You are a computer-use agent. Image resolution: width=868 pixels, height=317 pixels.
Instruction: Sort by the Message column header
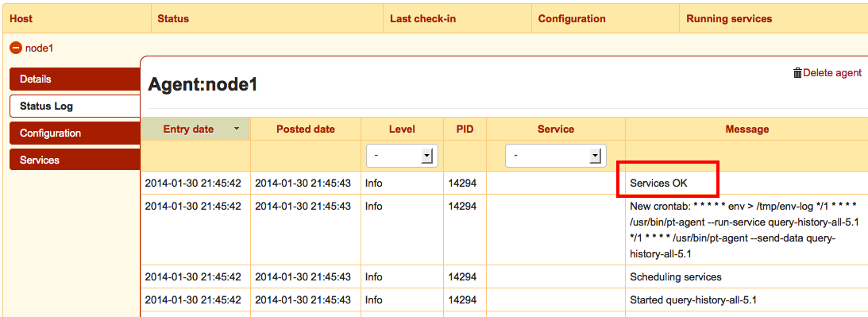746,130
